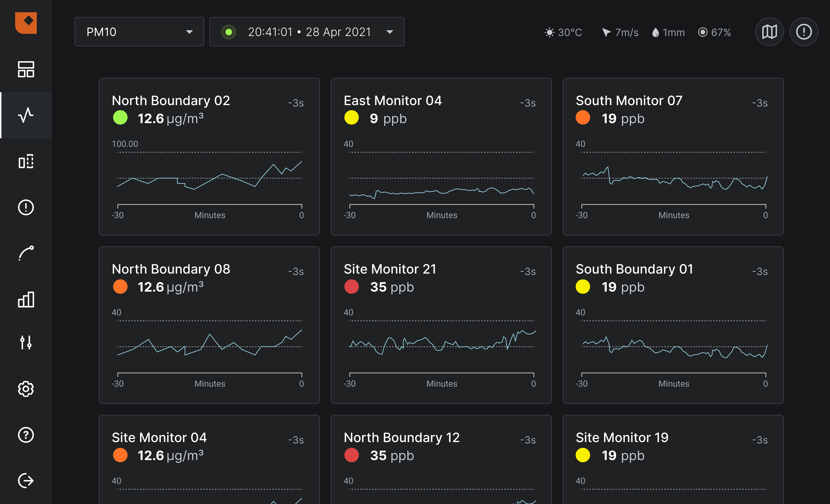Click the orange app logo
The height and width of the screenshot is (504, 830).
(26, 23)
